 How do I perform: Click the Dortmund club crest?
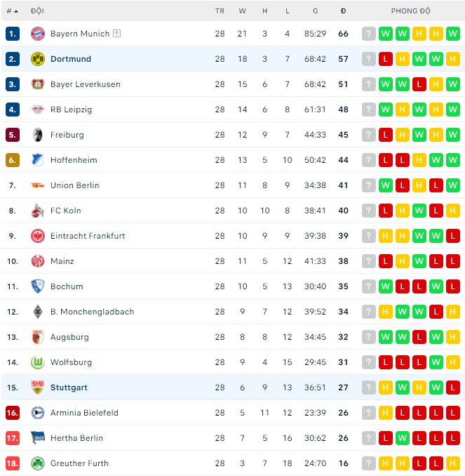coord(38,59)
